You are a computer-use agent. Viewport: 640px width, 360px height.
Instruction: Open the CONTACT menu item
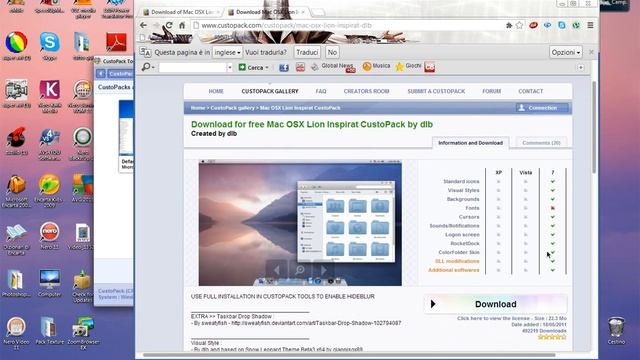(x=531, y=91)
